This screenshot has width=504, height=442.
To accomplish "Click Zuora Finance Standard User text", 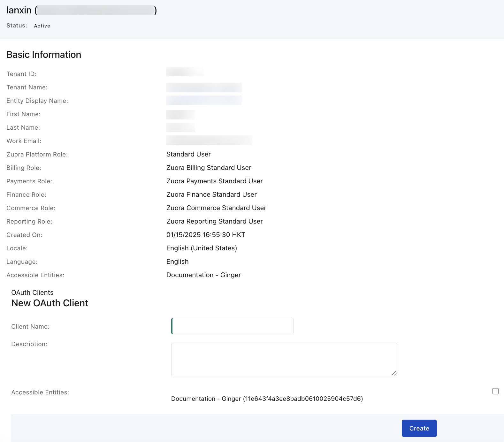I will click(211, 194).
